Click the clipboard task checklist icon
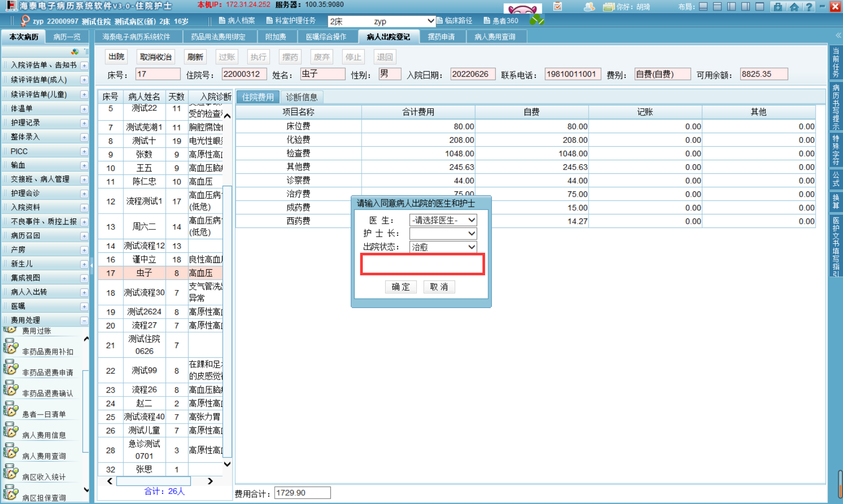The height and width of the screenshot is (504, 843). [x=557, y=6]
